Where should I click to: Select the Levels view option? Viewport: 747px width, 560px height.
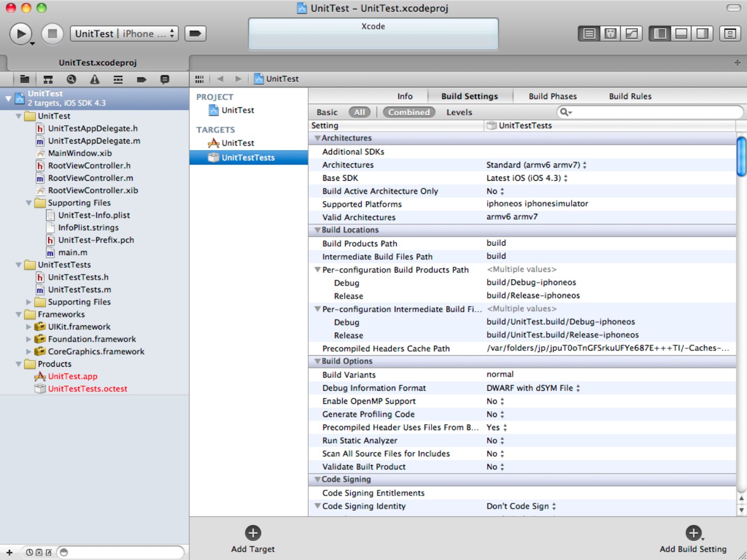[459, 112]
